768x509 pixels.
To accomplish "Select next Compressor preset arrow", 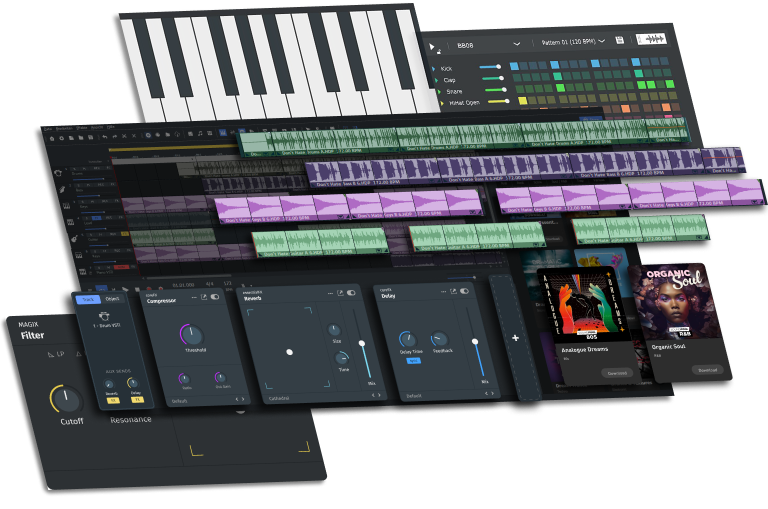I will click(x=243, y=399).
